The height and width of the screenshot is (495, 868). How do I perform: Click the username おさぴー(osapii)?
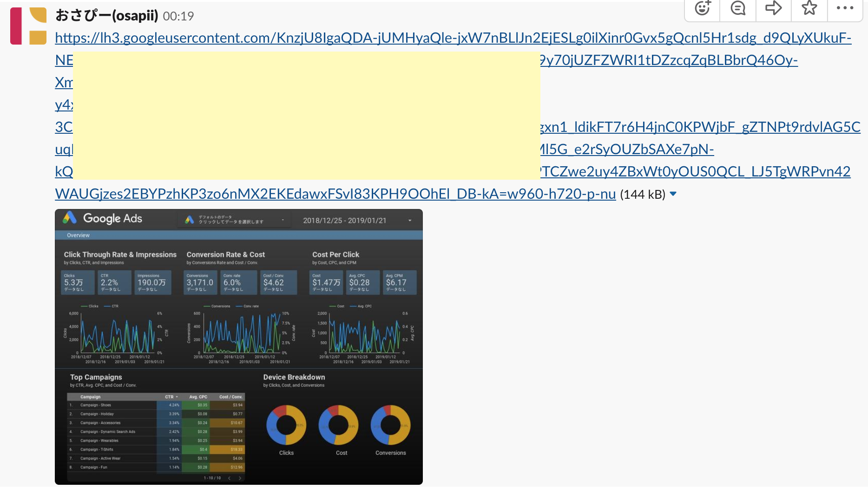click(107, 16)
